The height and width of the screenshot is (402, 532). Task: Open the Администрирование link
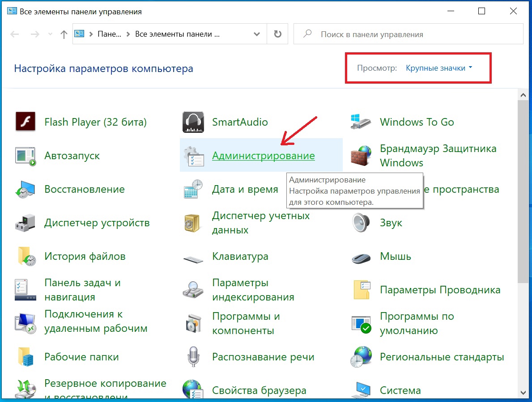[x=263, y=156]
